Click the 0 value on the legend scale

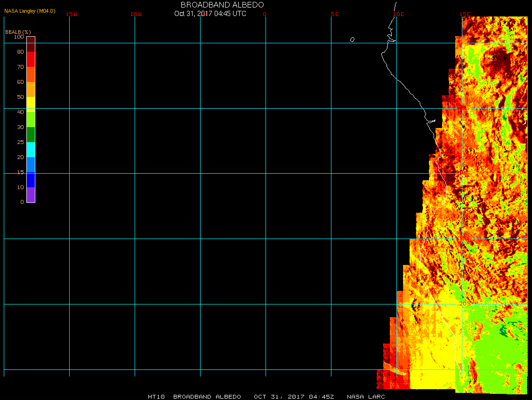click(x=22, y=202)
